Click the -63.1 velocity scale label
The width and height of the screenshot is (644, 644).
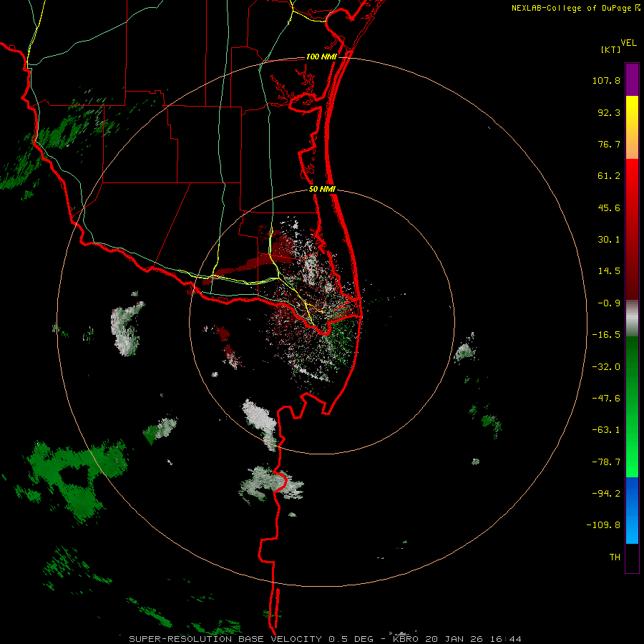[x=606, y=430]
